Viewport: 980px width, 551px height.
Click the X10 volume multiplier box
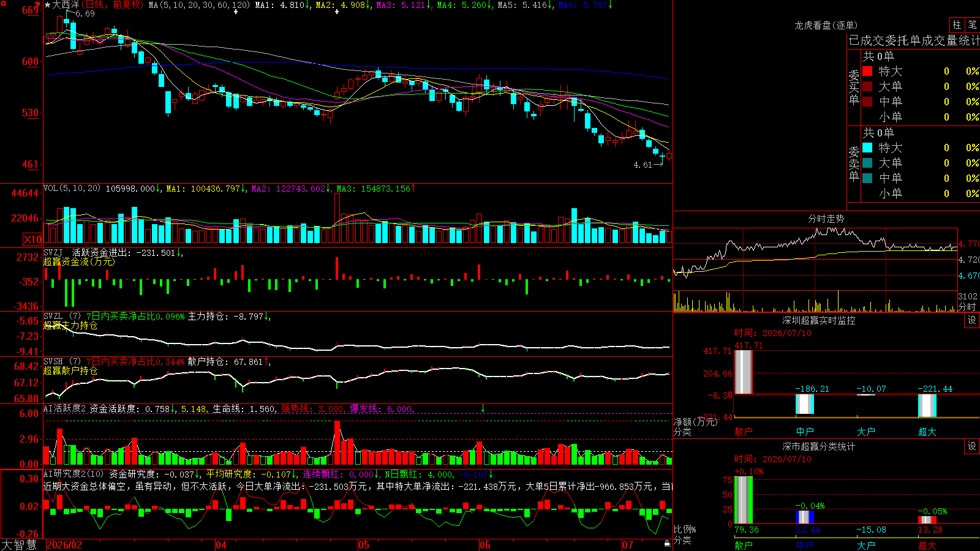[32, 239]
